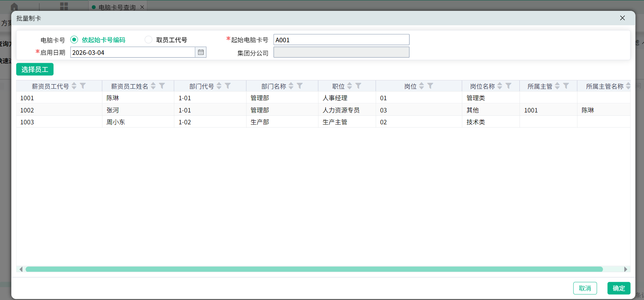The height and width of the screenshot is (300, 644).
Task: Filter the 部门代号 column
Action: pos(228,86)
